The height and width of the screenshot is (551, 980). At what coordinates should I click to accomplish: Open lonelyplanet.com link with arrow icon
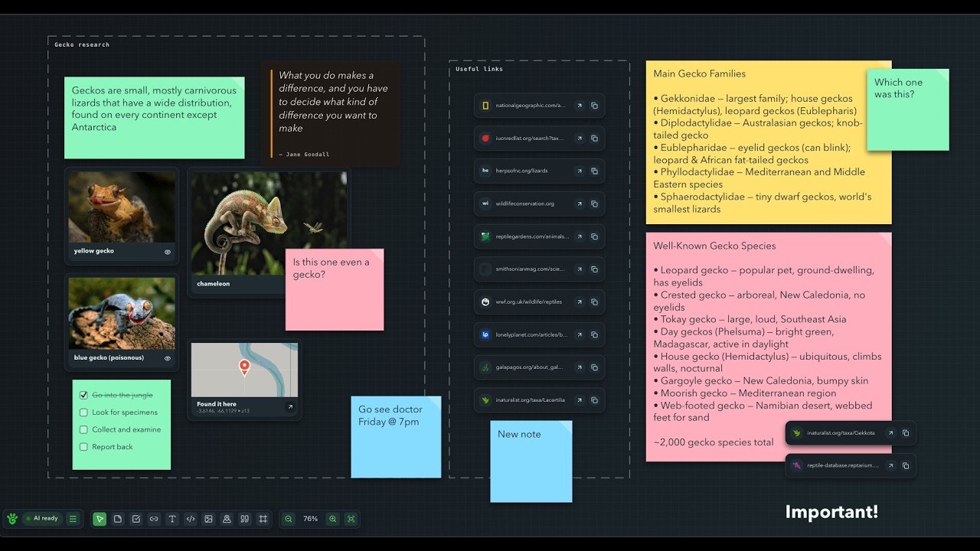580,334
